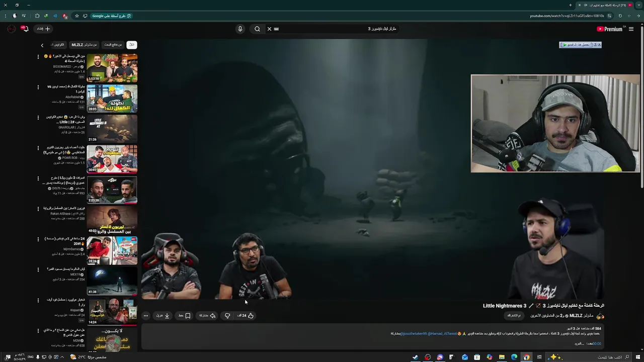Follow the @Hamad_Al7anoti mention link
Image resolution: width=644 pixels, height=362 pixels.
[442, 334]
